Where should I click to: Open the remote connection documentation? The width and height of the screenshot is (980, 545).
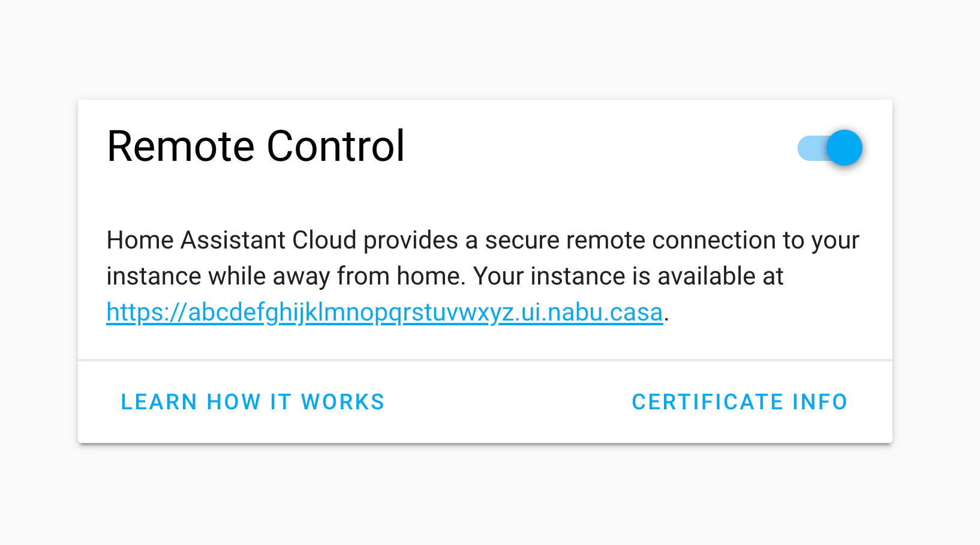coord(253,402)
